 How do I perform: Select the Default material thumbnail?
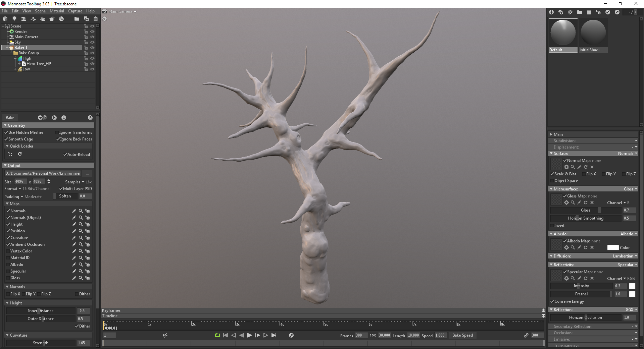pyautogui.click(x=562, y=33)
